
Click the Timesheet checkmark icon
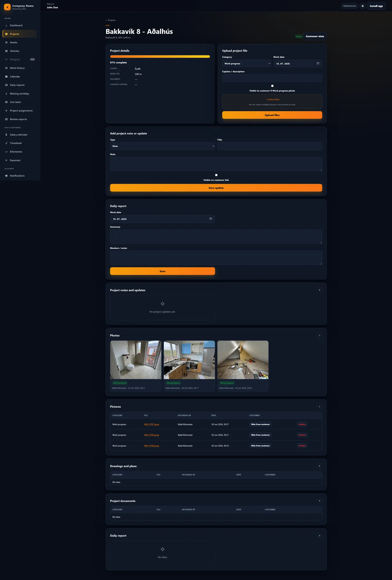click(x=6, y=143)
